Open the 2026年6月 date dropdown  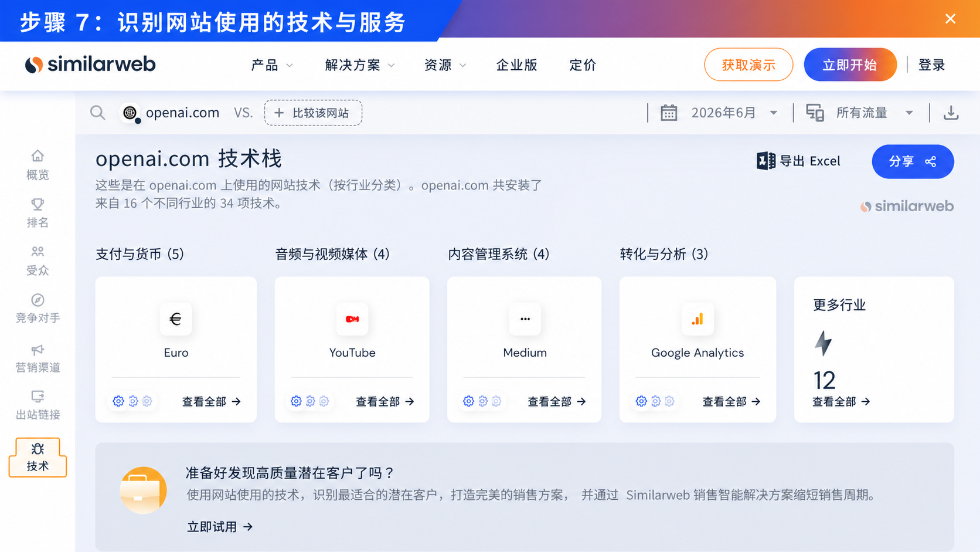(734, 113)
